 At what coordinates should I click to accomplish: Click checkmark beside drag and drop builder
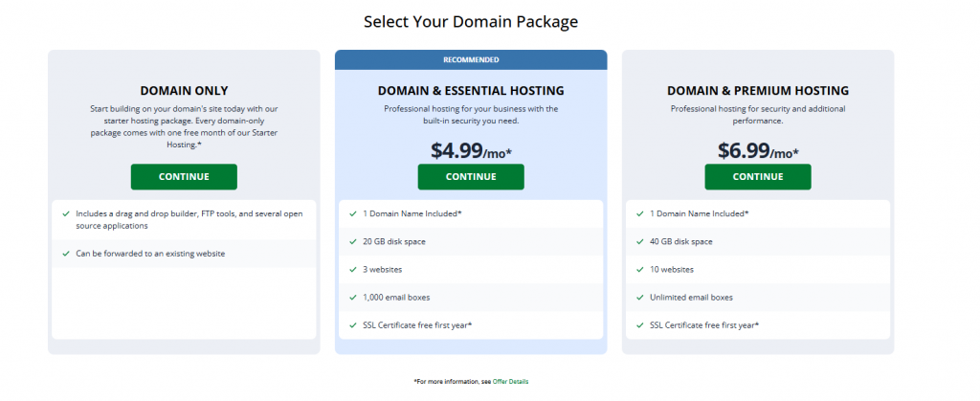(x=65, y=214)
